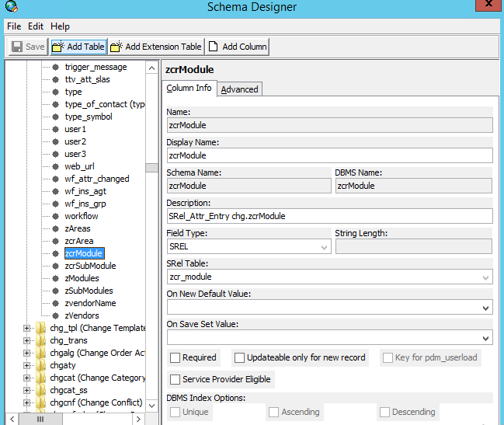This screenshot has height=425, width=504.
Task: Open the Help menu
Action: [60, 26]
